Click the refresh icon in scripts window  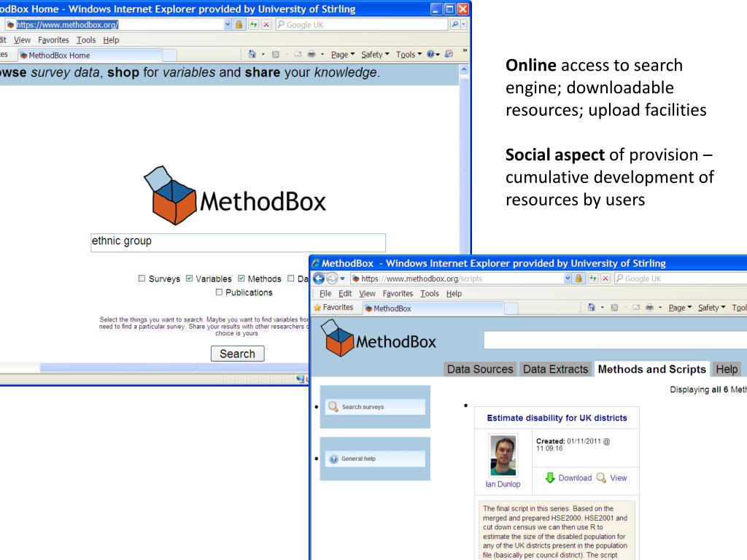592,278
